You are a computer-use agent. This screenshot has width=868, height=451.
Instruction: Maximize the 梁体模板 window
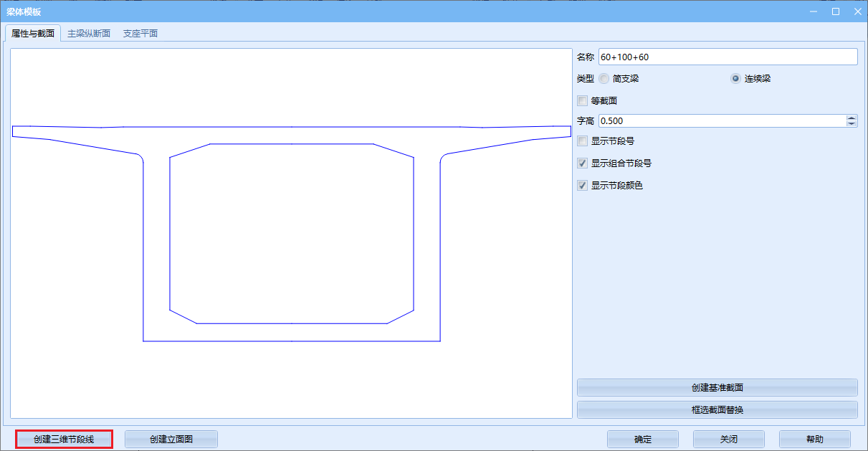(836, 11)
